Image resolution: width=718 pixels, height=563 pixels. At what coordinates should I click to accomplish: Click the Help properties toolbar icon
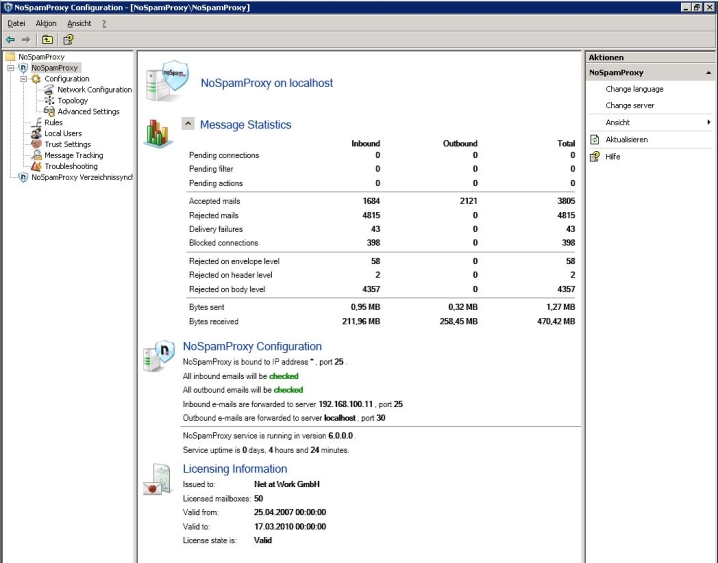point(68,40)
